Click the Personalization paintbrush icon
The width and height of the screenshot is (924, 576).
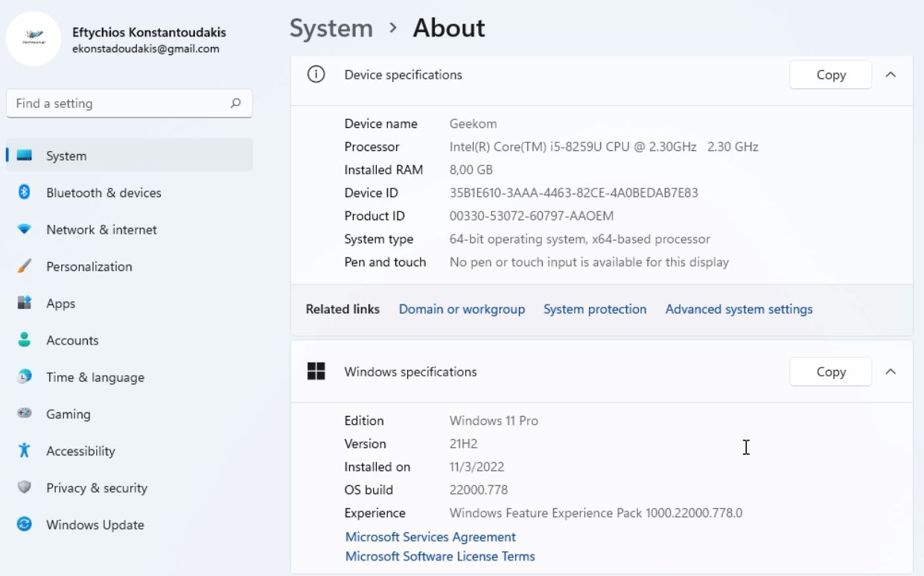24,266
